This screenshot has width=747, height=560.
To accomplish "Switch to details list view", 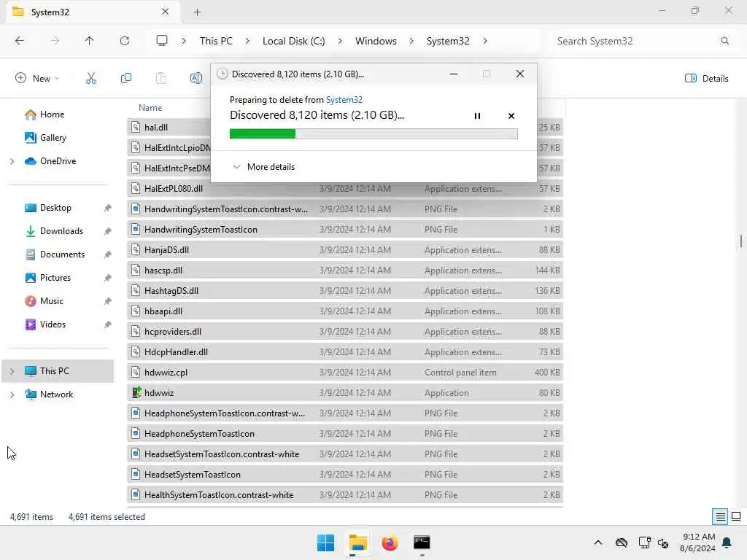I will [720, 517].
